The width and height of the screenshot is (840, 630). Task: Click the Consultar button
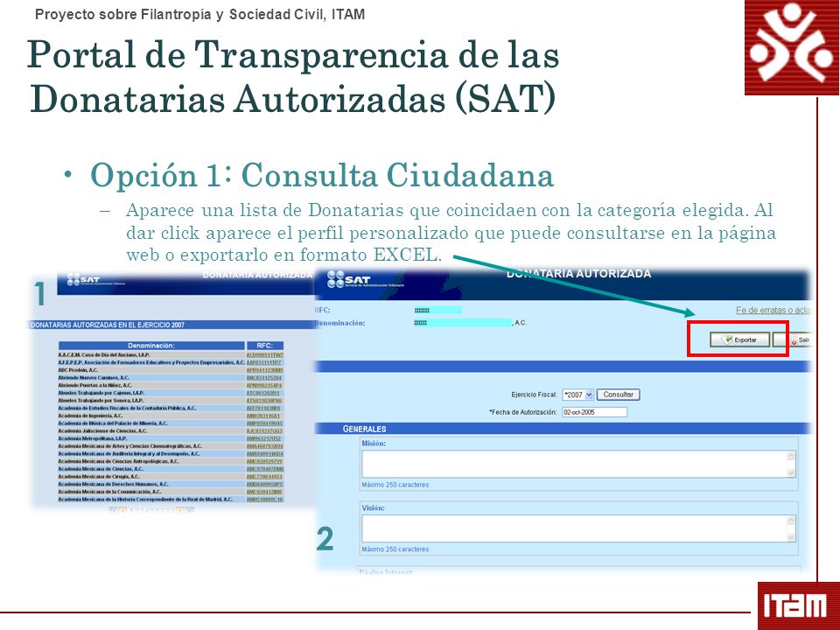pyautogui.click(x=619, y=395)
